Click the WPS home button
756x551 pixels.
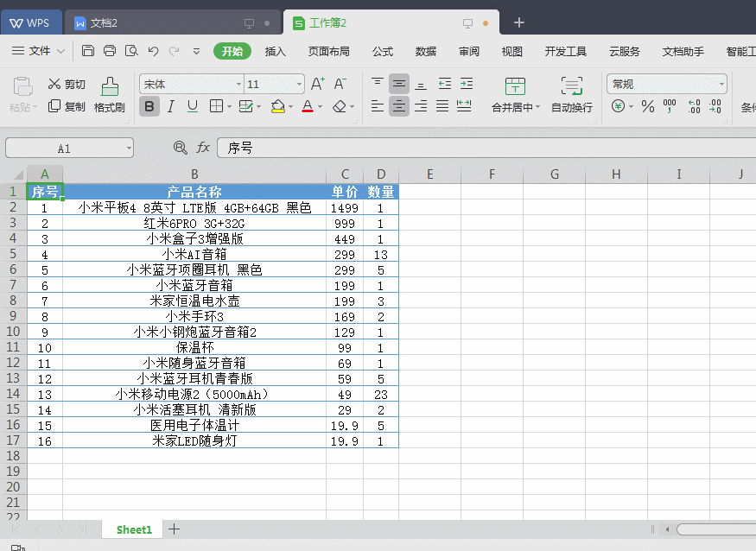tap(31, 22)
